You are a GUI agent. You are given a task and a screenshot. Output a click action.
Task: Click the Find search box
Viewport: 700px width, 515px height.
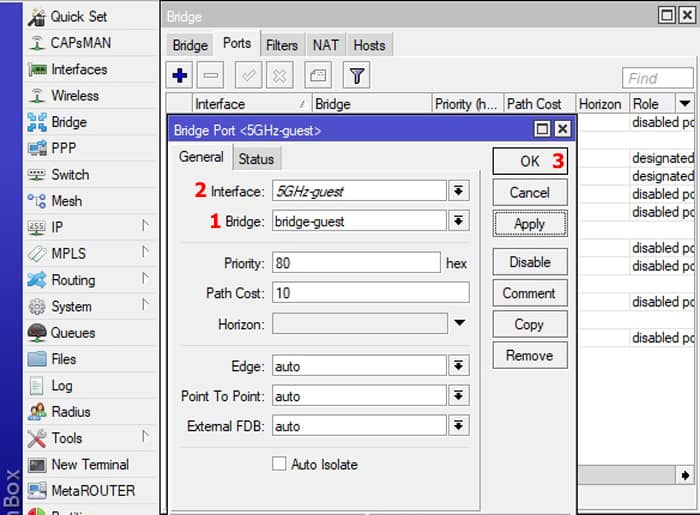tap(658, 79)
